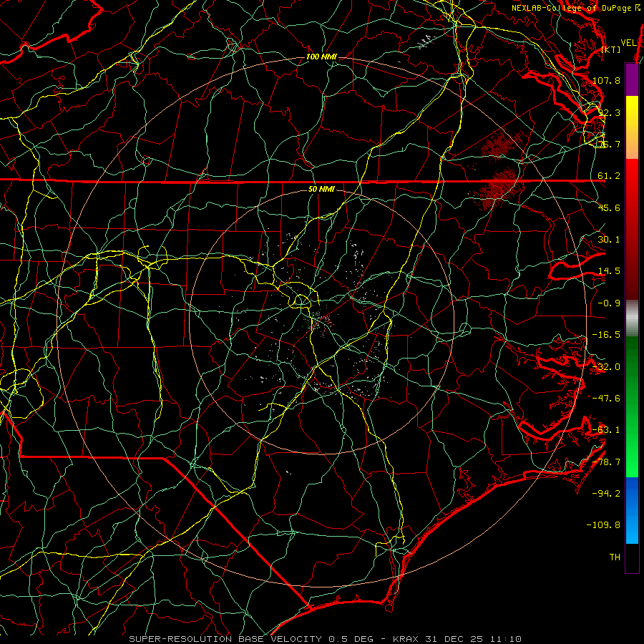
Task: Pick the yellow-orange segment of the color bar
Action: [632, 127]
